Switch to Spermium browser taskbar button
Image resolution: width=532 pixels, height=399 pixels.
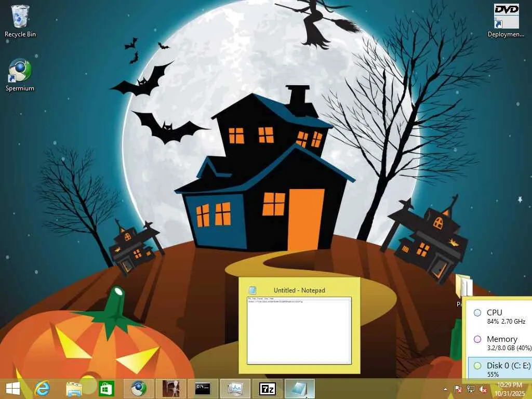pos(138,389)
